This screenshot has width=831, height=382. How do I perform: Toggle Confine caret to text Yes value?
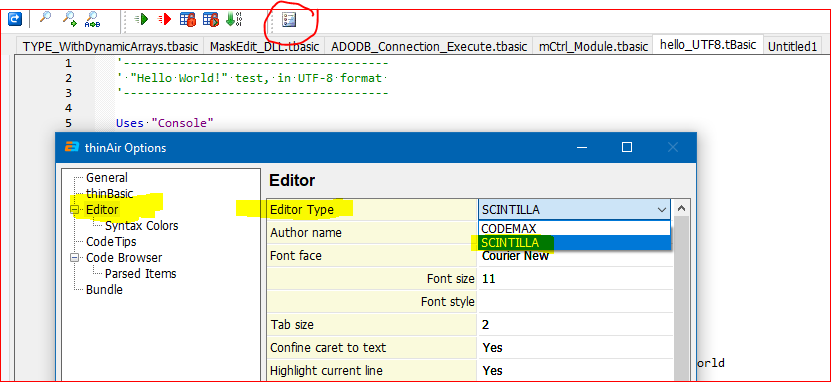576,348
